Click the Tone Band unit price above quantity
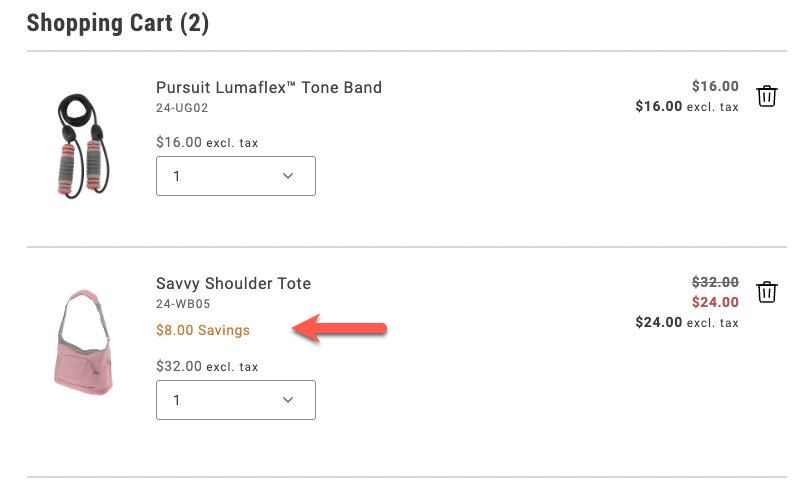This screenshot has height=501, width=805. (207, 143)
